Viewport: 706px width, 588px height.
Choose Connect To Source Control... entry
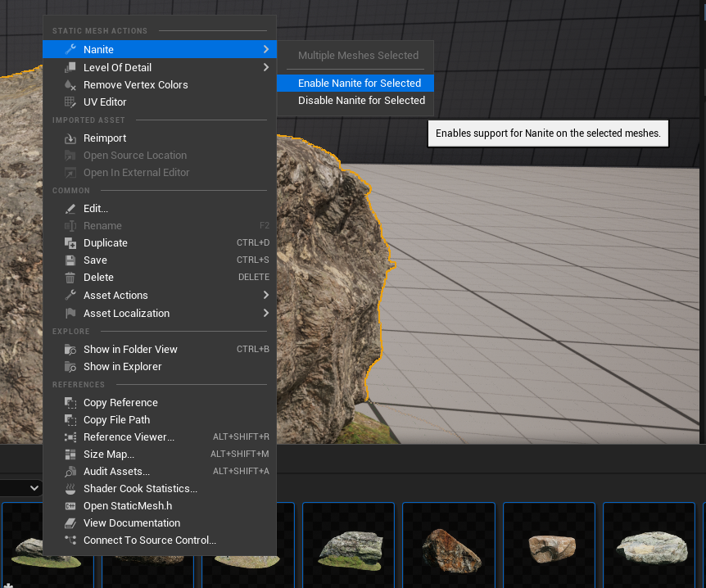tap(160, 541)
